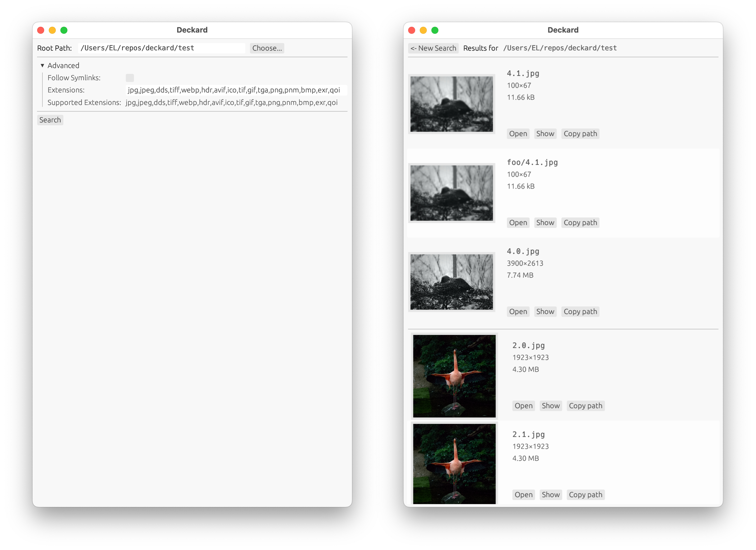The image size is (756, 550).
Task: Click the Extensions text field
Action: tap(236, 90)
